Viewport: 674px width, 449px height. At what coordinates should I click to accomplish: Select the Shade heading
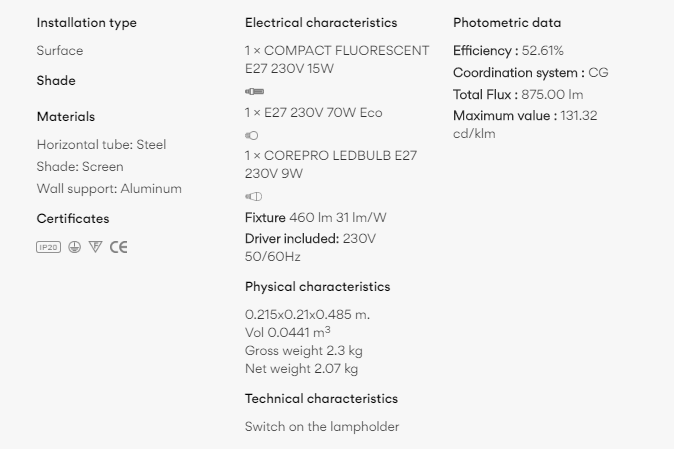56,80
